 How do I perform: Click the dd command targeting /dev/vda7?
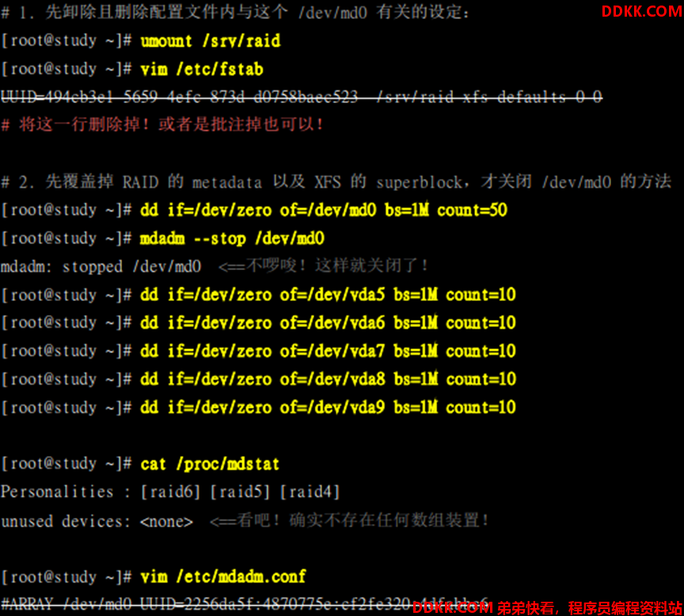(x=328, y=352)
